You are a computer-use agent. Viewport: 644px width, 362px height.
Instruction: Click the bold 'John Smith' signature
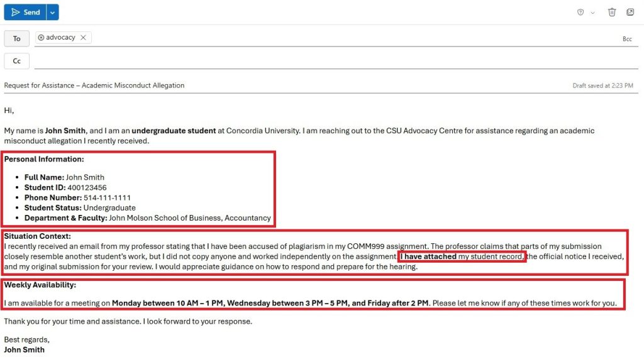pos(25,349)
